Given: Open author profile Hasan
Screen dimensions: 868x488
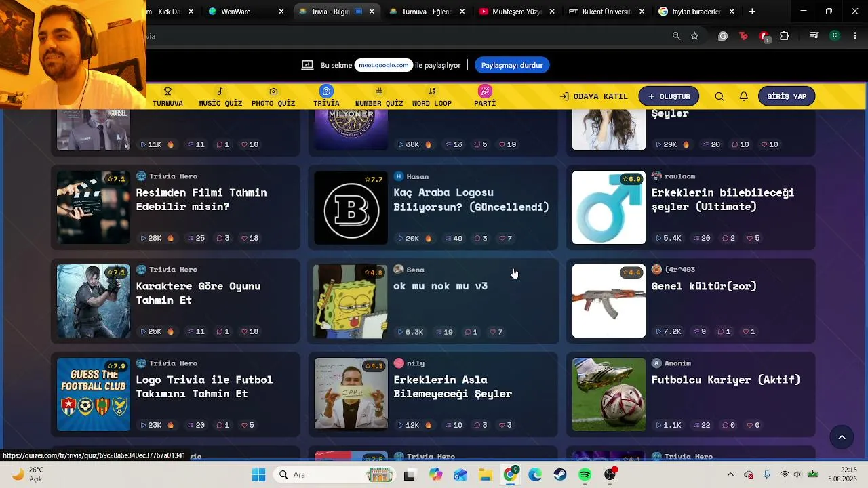Looking at the screenshot, I should click(412, 176).
